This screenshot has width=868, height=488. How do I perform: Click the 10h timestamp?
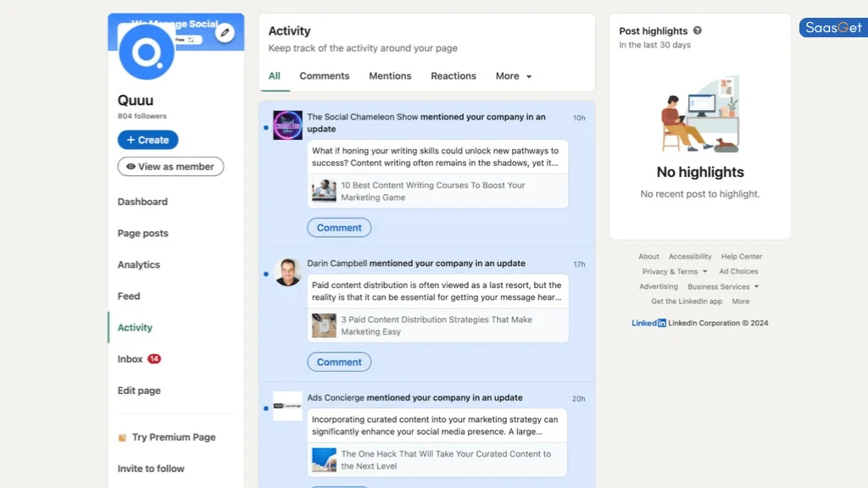579,118
